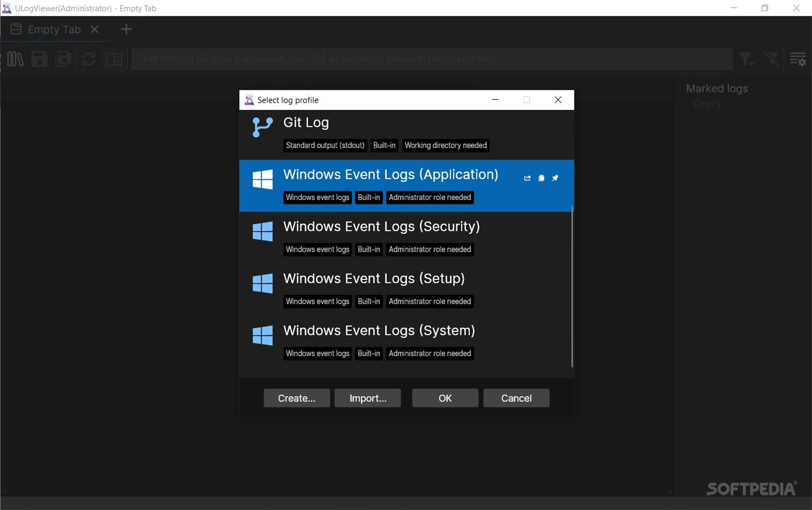812x510 pixels.
Task: Click the log profile library icon in main toolbar
Action: [15, 59]
